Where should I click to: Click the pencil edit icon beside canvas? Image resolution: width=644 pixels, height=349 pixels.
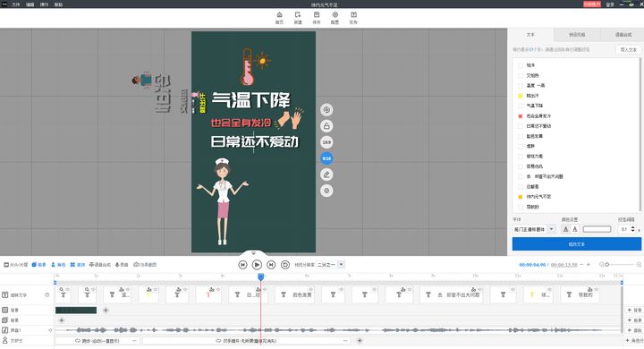(x=326, y=174)
